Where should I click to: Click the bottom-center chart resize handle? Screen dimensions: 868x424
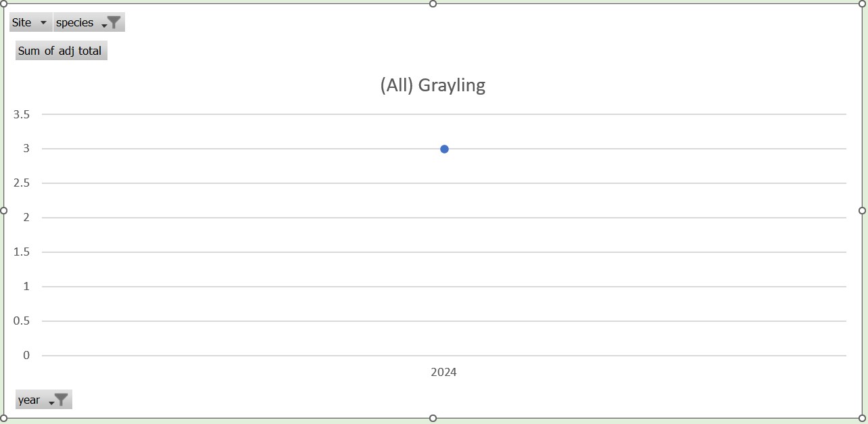pyautogui.click(x=433, y=418)
